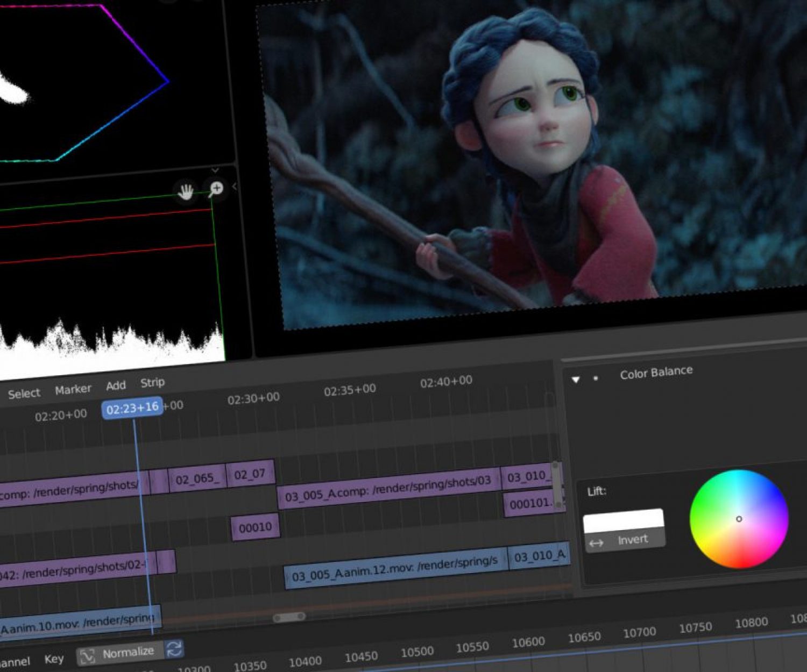Select the 02_07 strip
This screenshot has height=672, width=807.
point(250,474)
